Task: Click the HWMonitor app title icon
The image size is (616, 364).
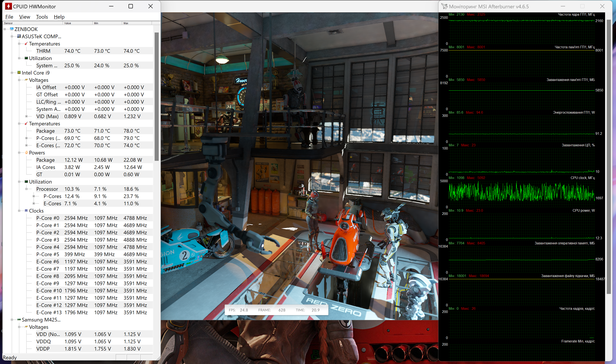Action: [x=8, y=6]
